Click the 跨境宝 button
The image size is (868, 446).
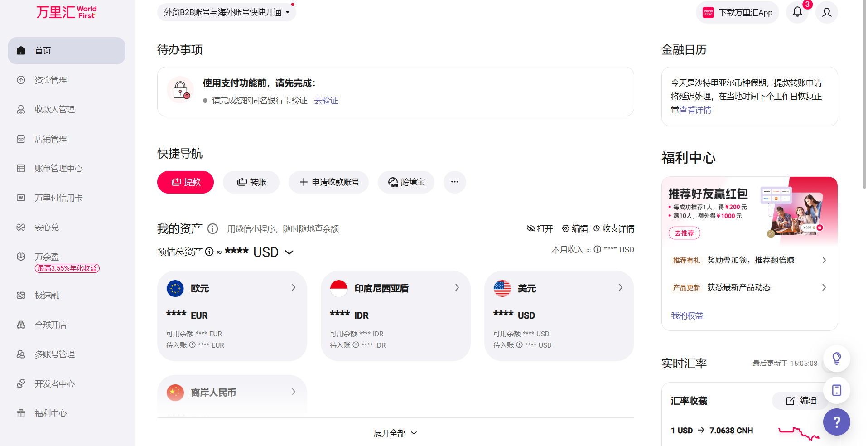point(406,182)
